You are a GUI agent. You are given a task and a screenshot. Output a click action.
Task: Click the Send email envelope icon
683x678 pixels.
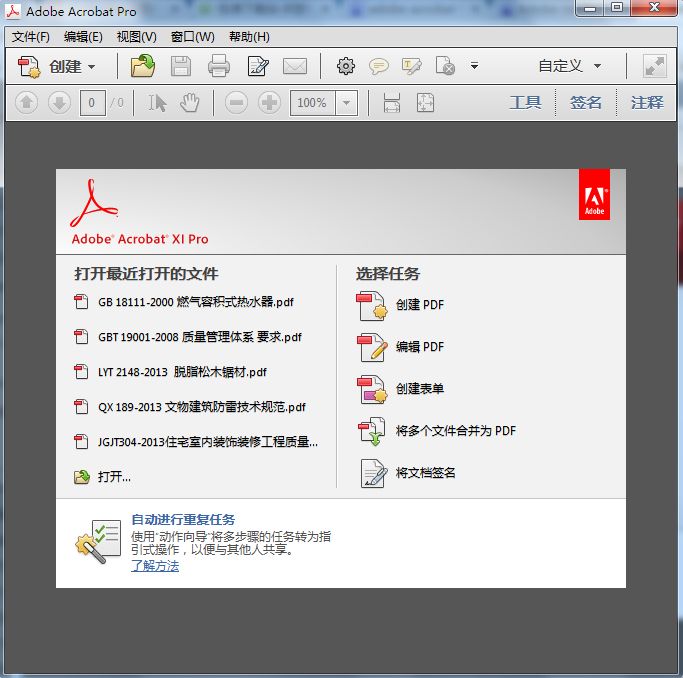click(295, 67)
